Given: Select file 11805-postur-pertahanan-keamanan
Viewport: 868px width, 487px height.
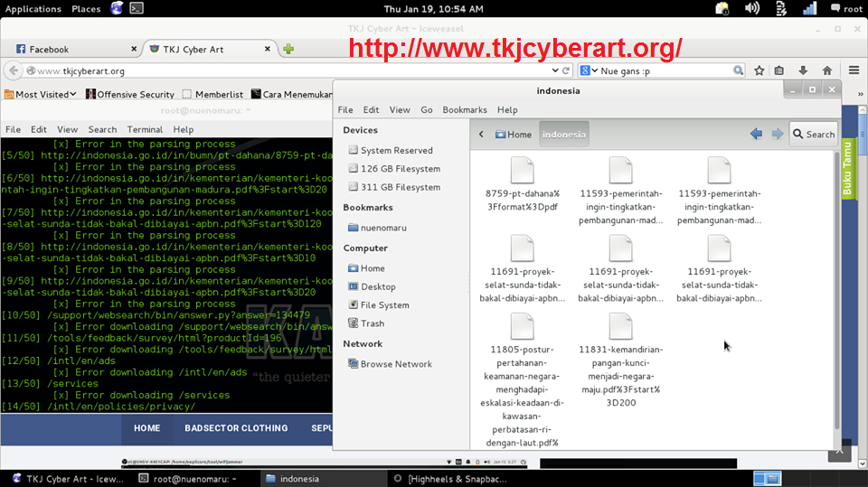Looking at the screenshot, I should coord(522,380).
